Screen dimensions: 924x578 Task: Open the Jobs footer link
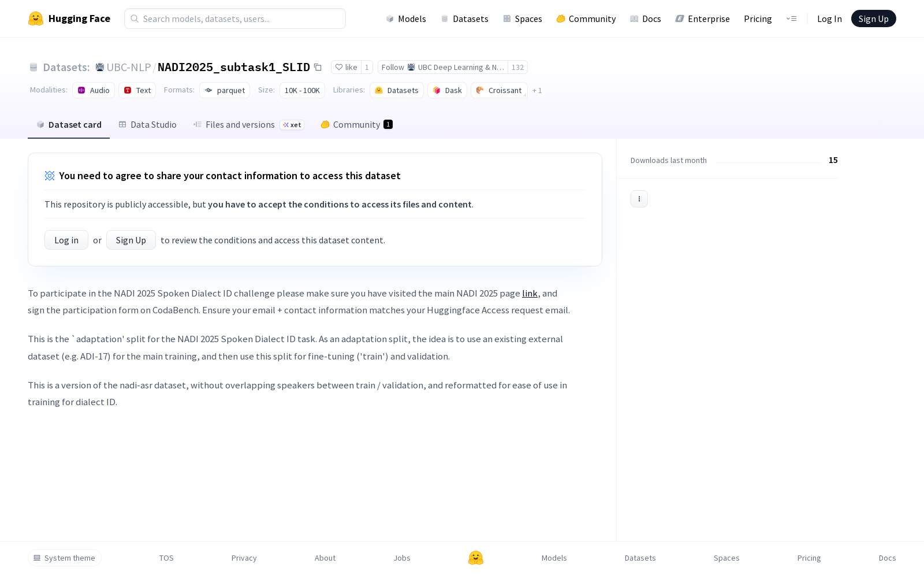(x=402, y=558)
